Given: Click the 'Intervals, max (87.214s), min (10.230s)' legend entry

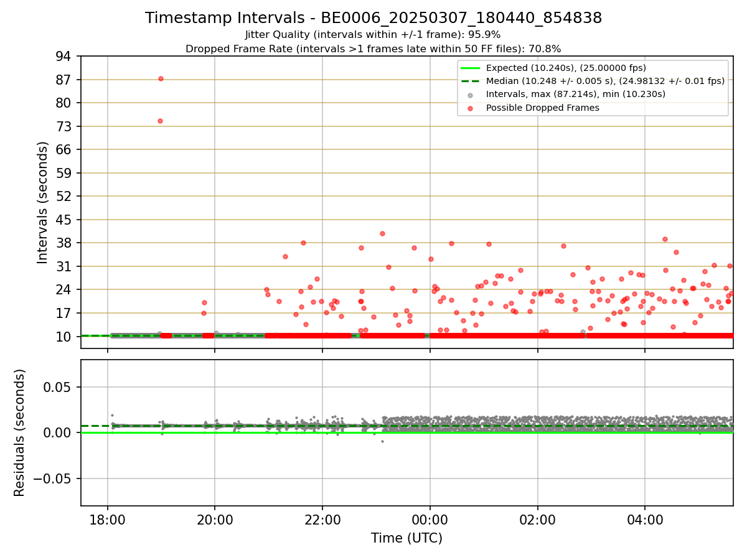Looking at the screenshot, I should click(x=576, y=94).
